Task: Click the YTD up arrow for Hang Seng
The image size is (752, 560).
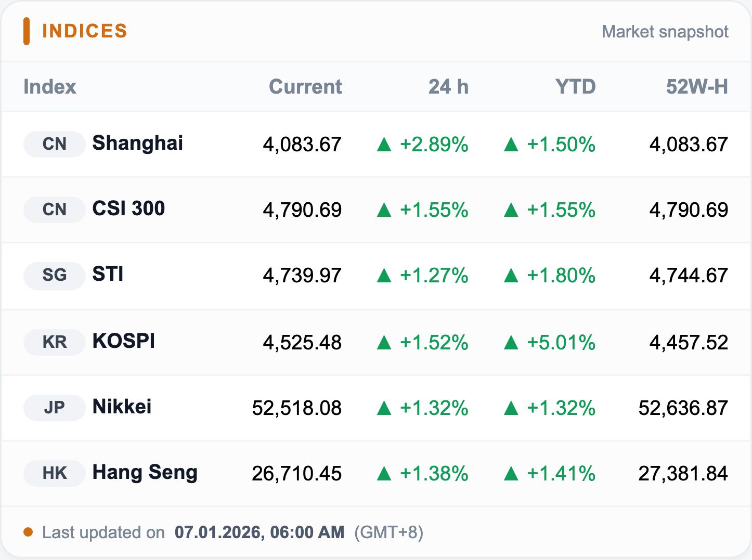Action: pyautogui.click(x=511, y=474)
